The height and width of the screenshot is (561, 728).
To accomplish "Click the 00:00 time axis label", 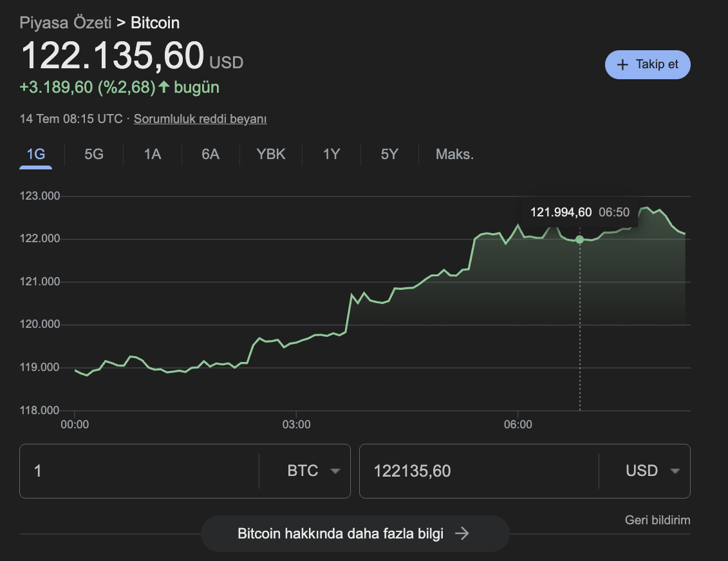I will tap(75, 424).
